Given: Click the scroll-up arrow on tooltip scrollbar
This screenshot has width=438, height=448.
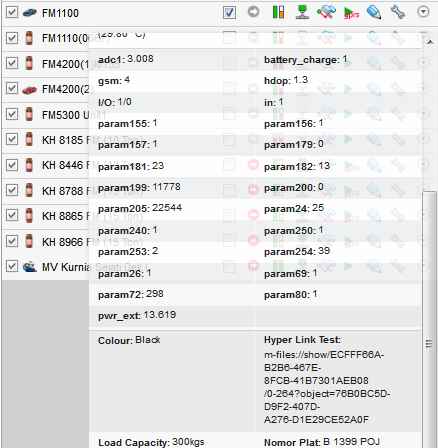Looking at the screenshot, I should pyautogui.click(x=430, y=42).
